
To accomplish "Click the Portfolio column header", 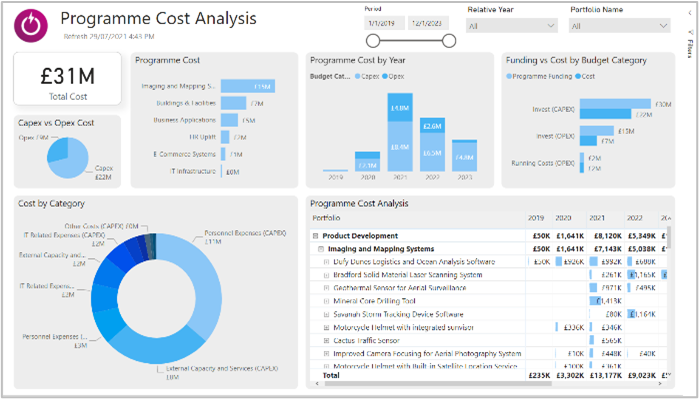I will (x=326, y=218).
